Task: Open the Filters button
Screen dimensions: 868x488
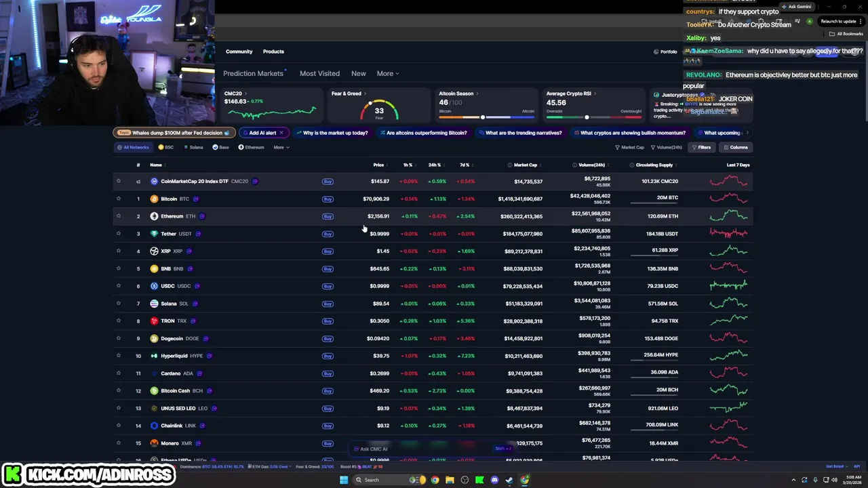Action: pyautogui.click(x=701, y=147)
